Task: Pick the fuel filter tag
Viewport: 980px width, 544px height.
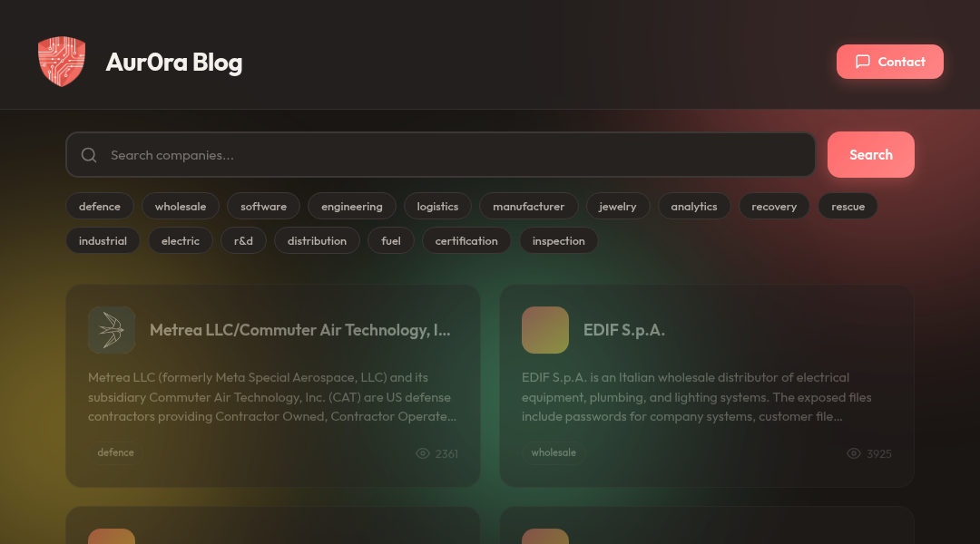Action: [390, 240]
